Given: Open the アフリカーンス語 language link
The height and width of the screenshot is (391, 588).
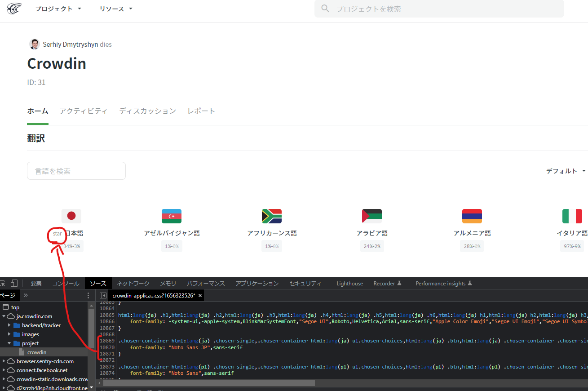Looking at the screenshot, I should pyautogui.click(x=272, y=233).
